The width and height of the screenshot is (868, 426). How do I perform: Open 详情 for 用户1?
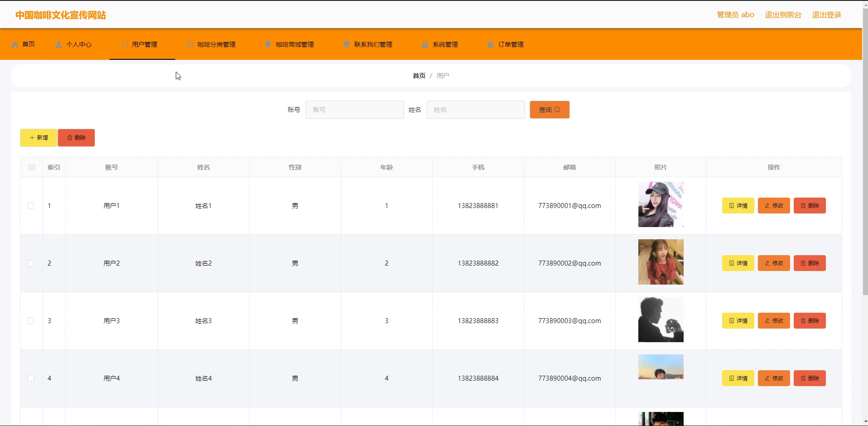point(738,206)
